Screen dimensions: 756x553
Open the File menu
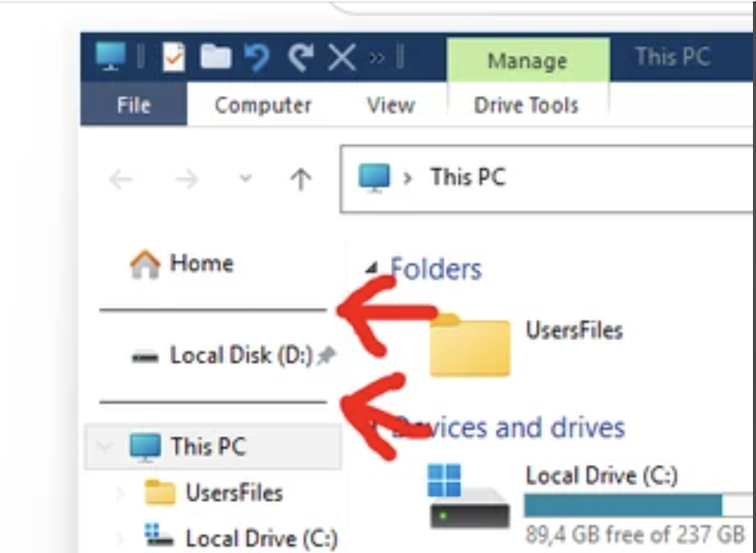click(x=134, y=105)
